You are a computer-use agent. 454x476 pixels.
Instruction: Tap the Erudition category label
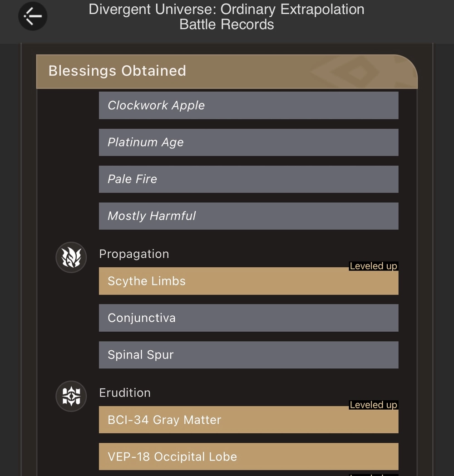click(x=125, y=393)
